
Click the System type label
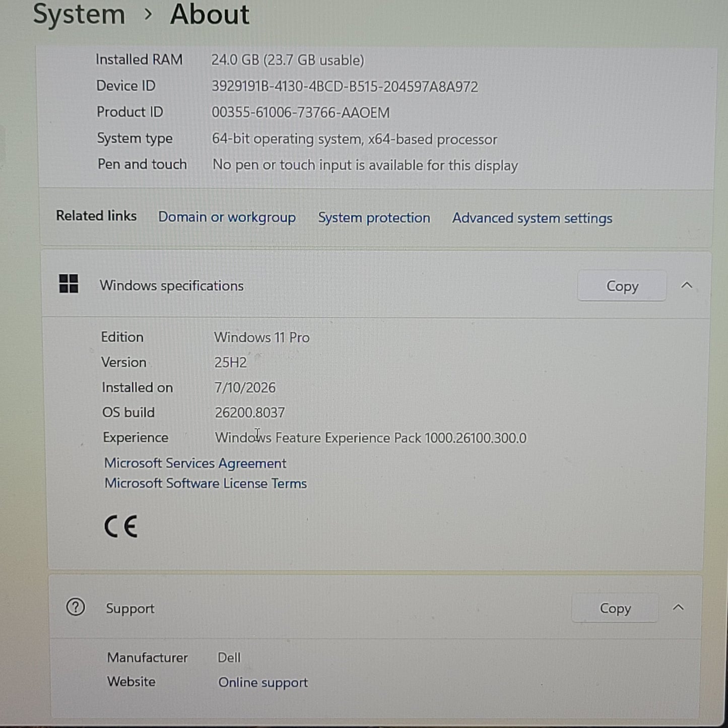tap(135, 139)
